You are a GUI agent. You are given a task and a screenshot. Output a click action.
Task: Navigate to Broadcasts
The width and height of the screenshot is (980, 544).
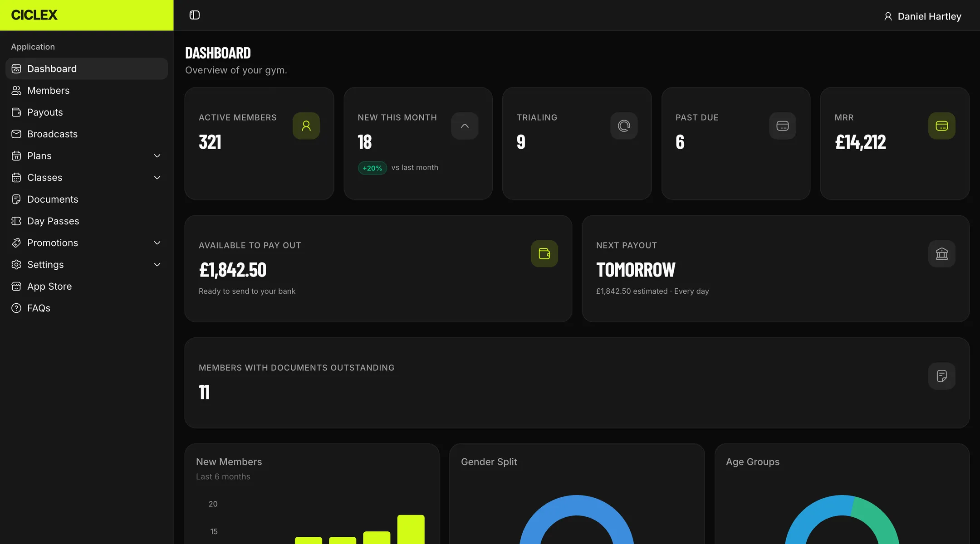87,134
